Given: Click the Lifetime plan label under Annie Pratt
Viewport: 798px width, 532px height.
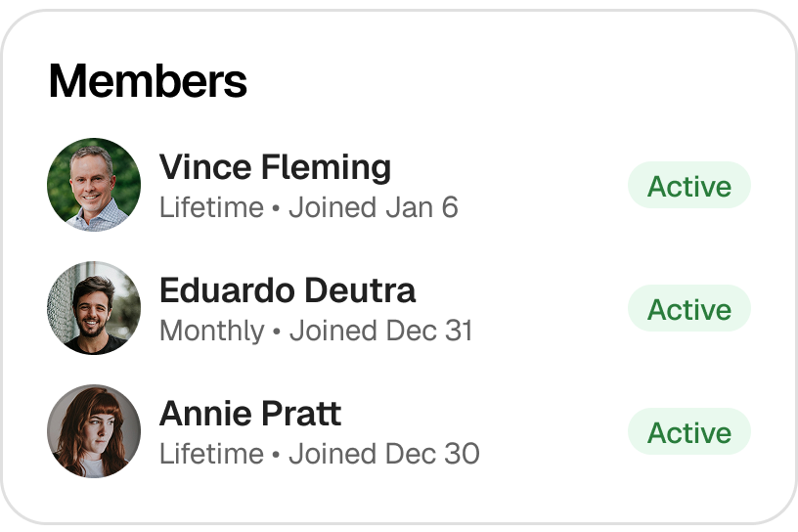Looking at the screenshot, I should (x=211, y=454).
